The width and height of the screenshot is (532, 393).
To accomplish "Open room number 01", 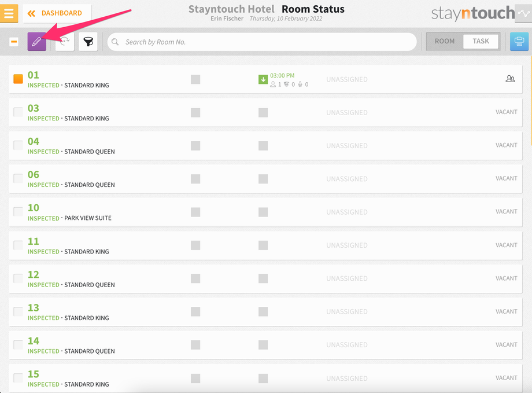I will coord(34,75).
